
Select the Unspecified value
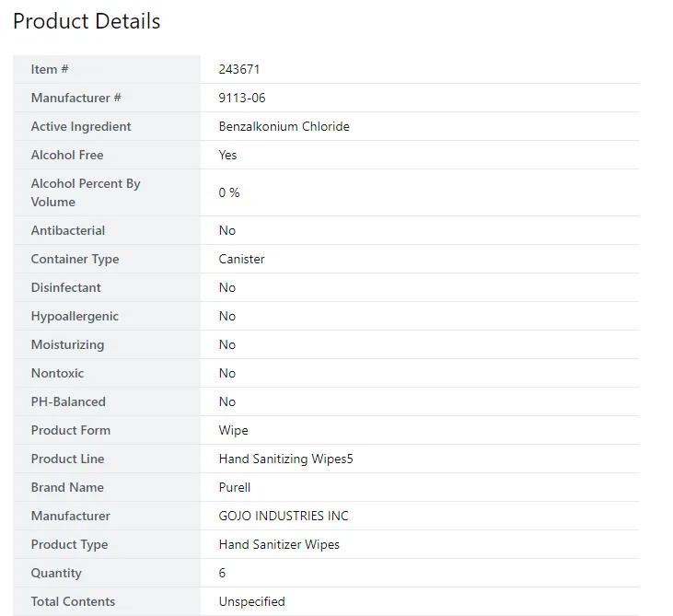point(252,601)
